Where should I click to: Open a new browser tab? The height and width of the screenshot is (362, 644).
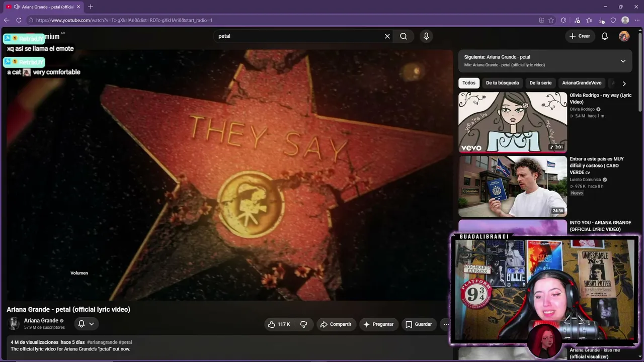coord(91,7)
